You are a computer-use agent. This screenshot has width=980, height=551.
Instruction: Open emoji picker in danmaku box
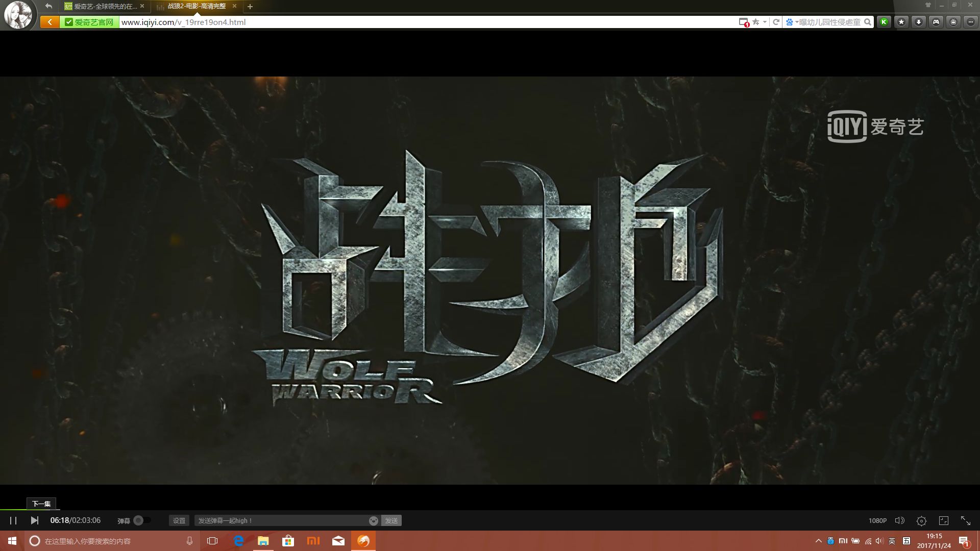[x=374, y=520]
